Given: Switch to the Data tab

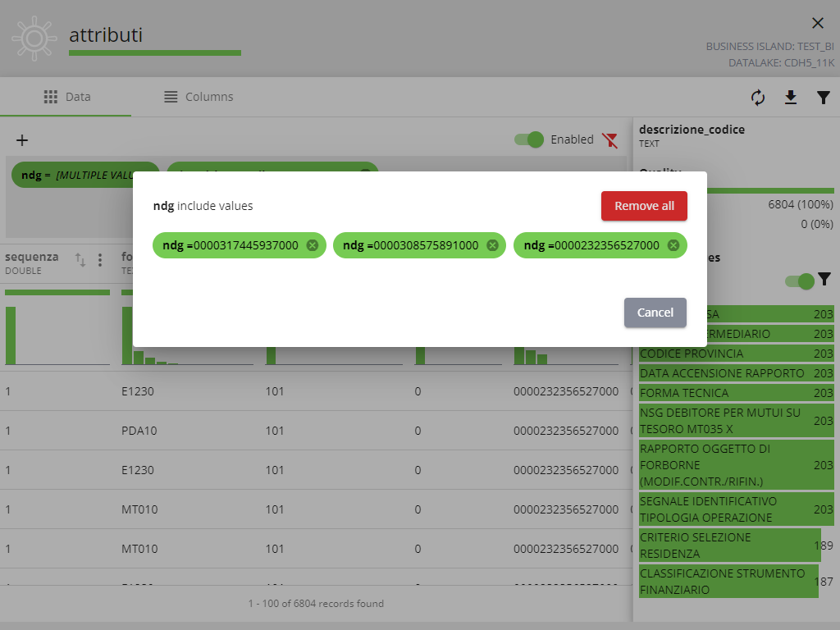Looking at the screenshot, I should 66,97.
